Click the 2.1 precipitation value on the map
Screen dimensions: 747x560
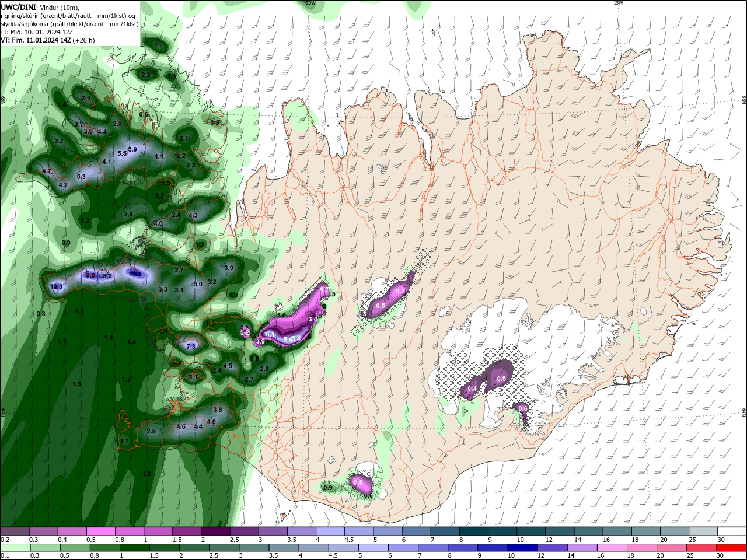pyautogui.click(x=184, y=138)
